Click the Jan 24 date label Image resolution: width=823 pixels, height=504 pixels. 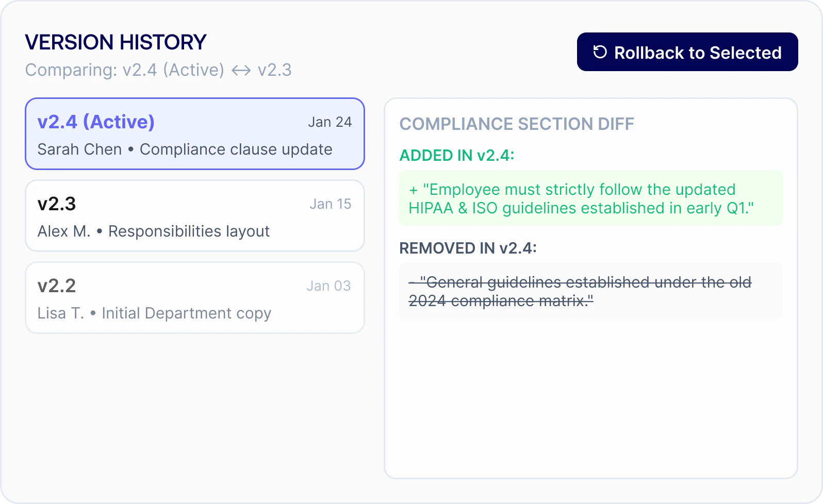tap(330, 122)
